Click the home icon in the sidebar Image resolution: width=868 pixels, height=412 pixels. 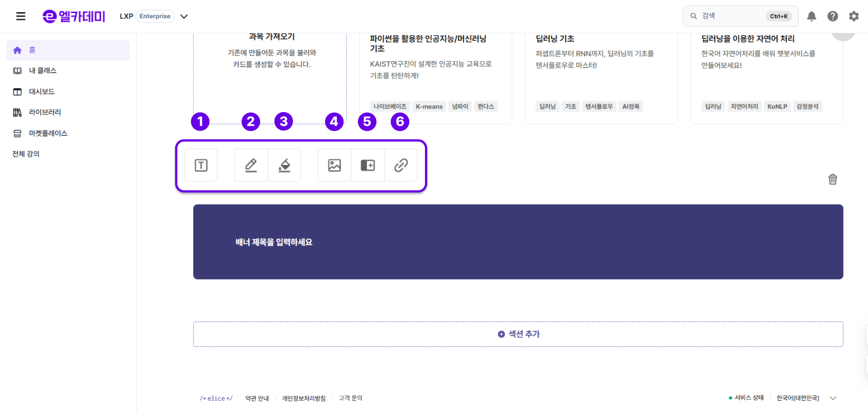tap(17, 50)
